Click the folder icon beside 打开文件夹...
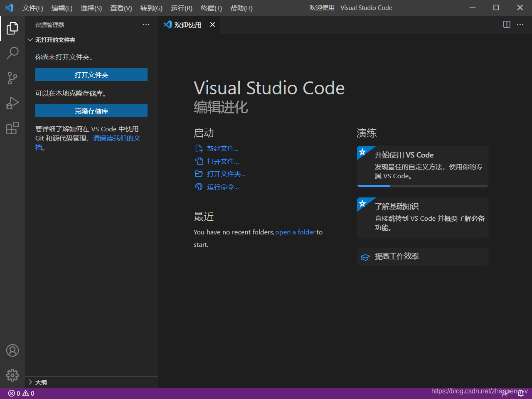 click(x=199, y=174)
